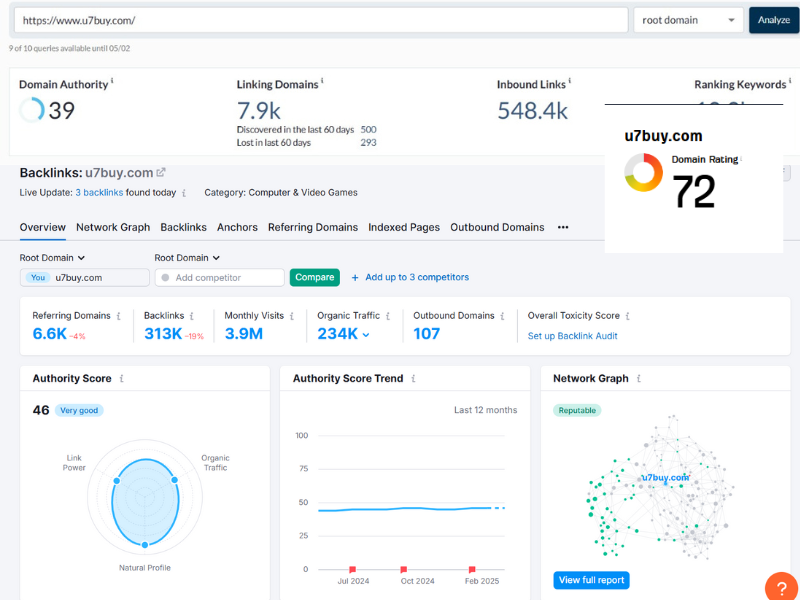
Task: Switch to the Overview tab
Action: (x=43, y=227)
